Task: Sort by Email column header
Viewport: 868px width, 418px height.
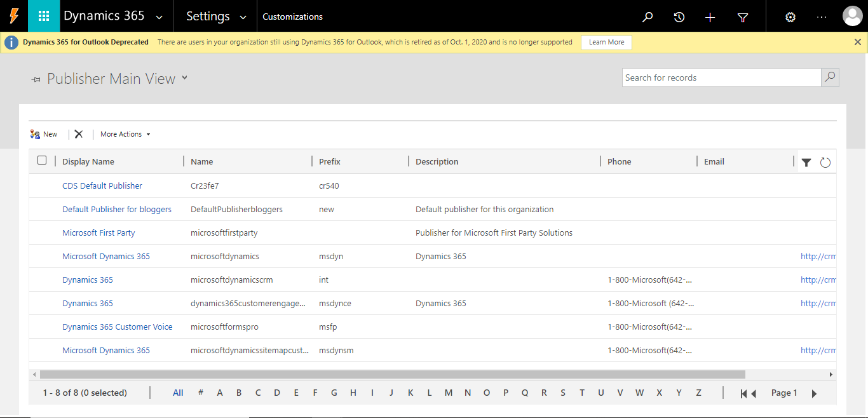Action: 714,161
